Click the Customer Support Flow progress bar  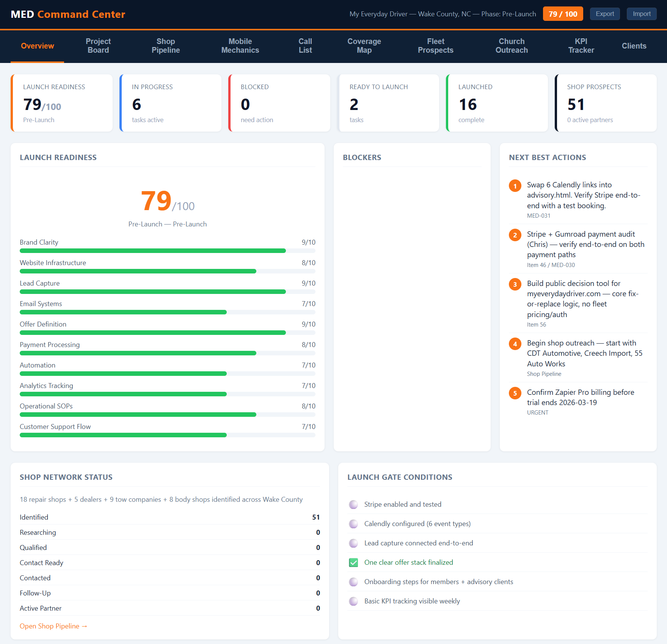pos(168,435)
